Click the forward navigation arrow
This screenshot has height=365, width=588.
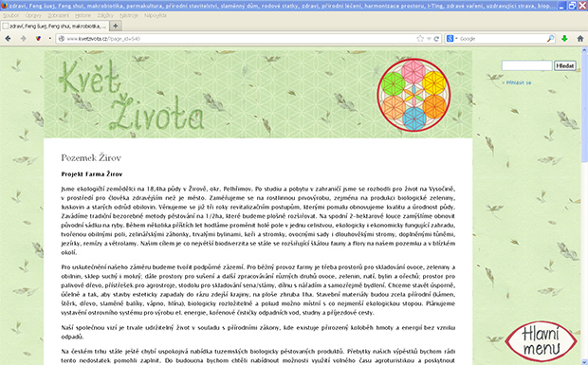click(x=24, y=39)
